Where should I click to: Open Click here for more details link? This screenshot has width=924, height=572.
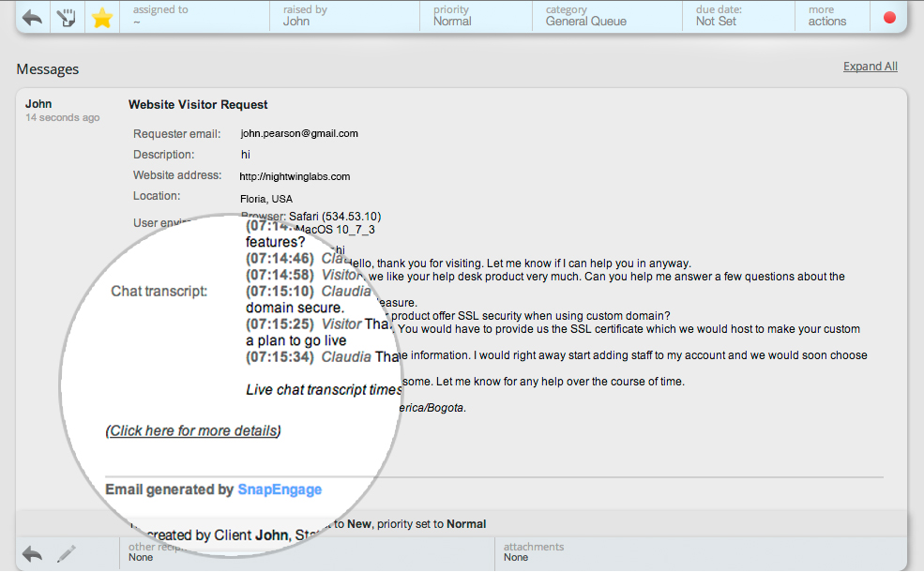click(x=193, y=430)
